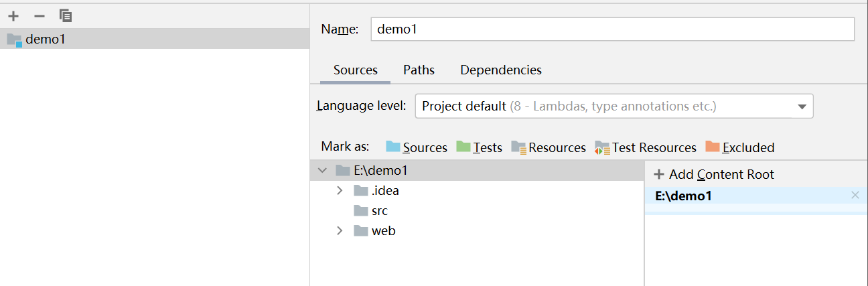Click Add Content Root

pyautogui.click(x=714, y=175)
